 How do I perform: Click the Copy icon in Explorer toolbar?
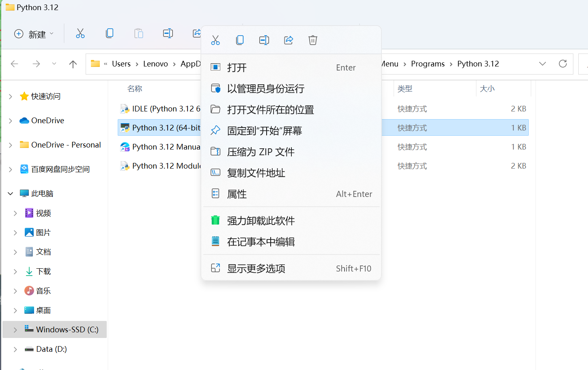110,33
